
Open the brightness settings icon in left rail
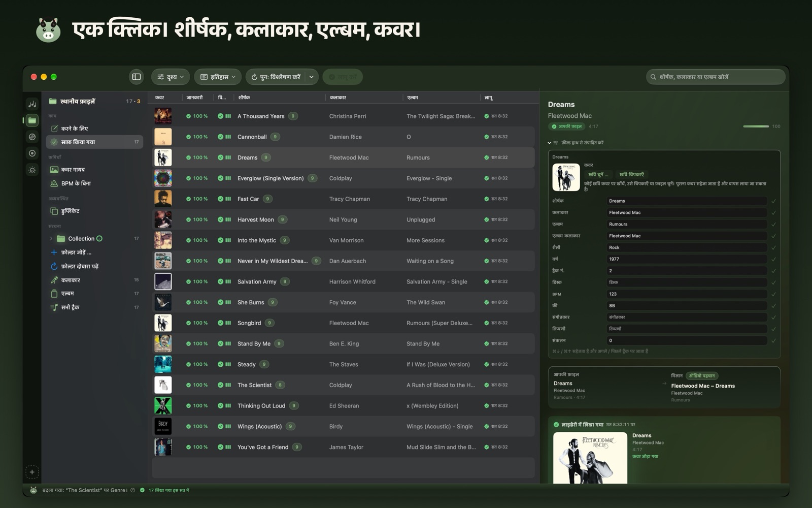click(32, 170)
